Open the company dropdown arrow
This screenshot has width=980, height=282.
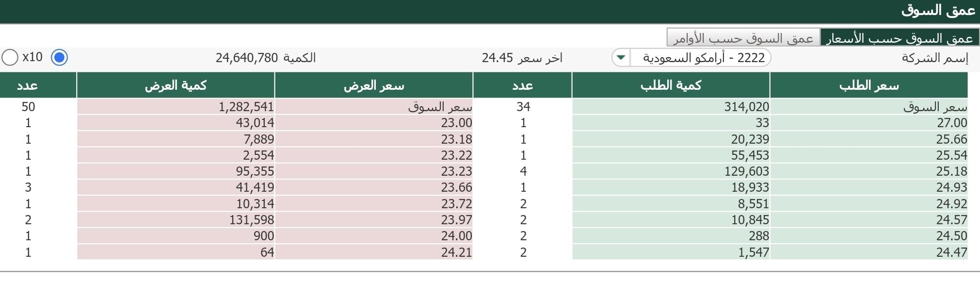[x=621, y=58]
